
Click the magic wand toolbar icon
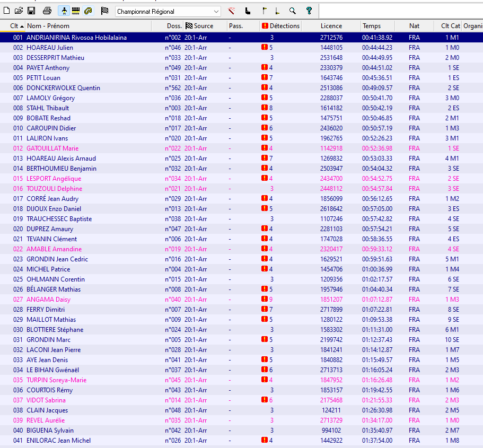pyautogui.click(x=231, y=11)
